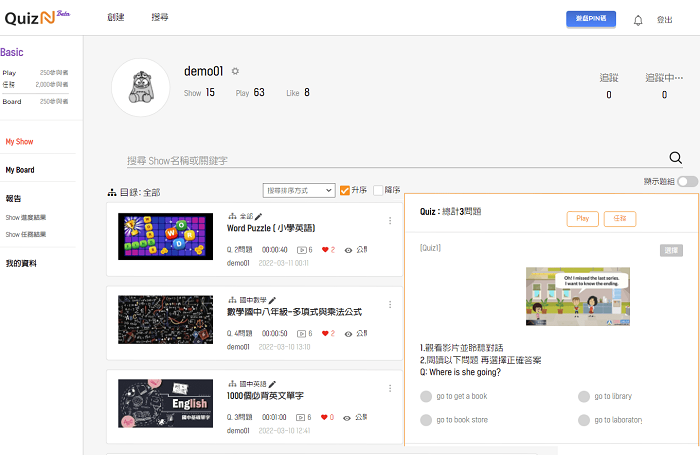Open three-dot menu for 1000個必背英文單字
The width and height of the screenshot is (700, 455).
point(390,388)
